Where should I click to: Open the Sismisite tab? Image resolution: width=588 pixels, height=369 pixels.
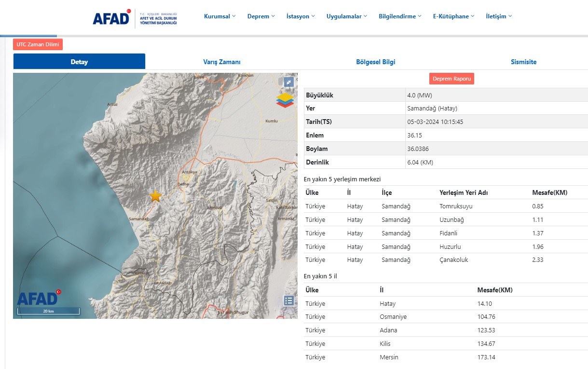pos(523,62)
